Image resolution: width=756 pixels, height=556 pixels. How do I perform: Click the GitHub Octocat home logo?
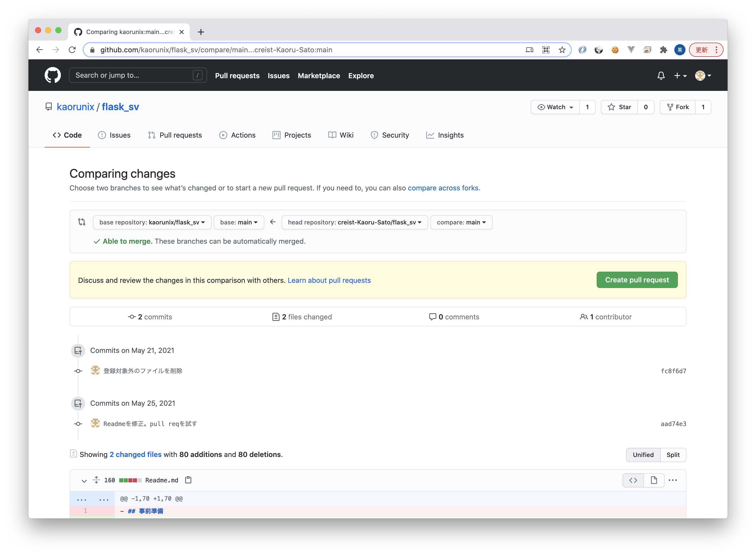(x=53, y=75)
